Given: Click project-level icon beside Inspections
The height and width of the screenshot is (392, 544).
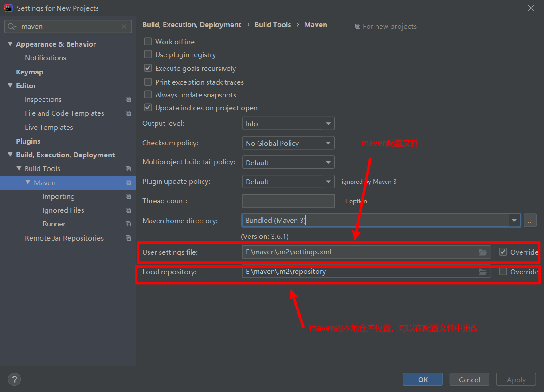Looking at the screenshot, I should (x=128, y=100).
